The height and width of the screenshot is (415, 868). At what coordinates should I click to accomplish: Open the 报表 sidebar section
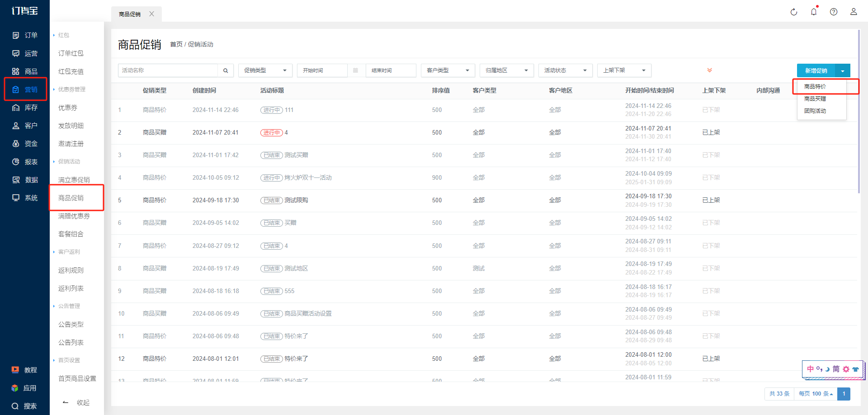25,162
